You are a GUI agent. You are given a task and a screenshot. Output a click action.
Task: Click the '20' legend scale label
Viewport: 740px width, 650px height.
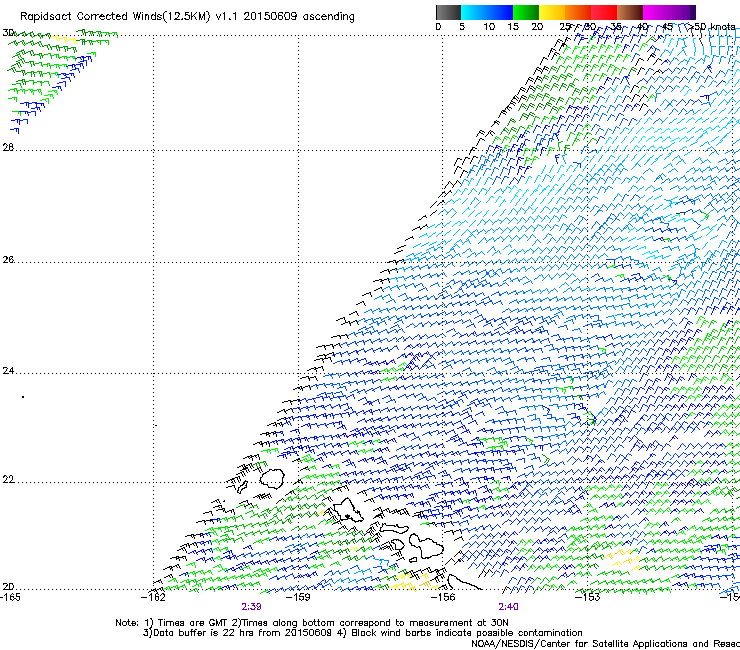(x=537, y=27)
